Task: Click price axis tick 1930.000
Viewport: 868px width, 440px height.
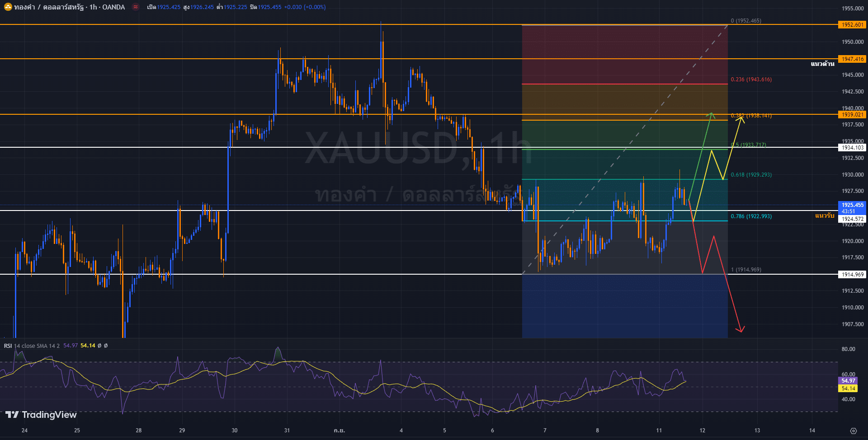Action: 853,175
